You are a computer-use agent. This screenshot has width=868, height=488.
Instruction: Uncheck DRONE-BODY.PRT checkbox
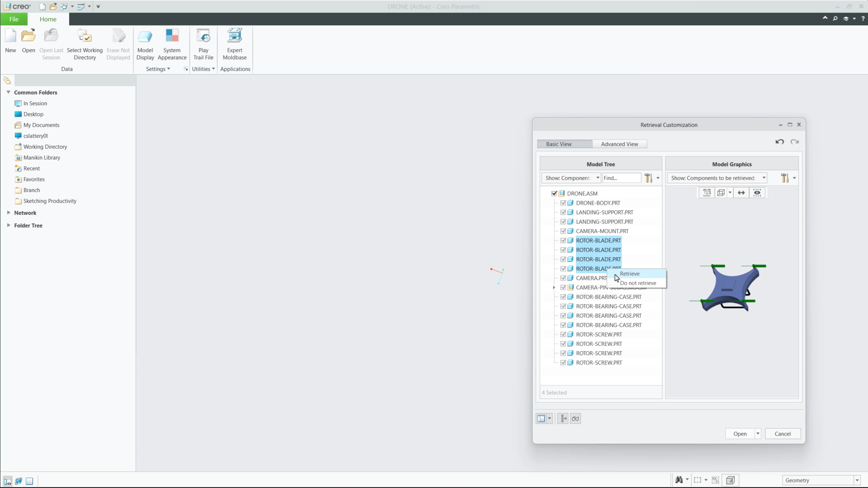coord(563,203)
